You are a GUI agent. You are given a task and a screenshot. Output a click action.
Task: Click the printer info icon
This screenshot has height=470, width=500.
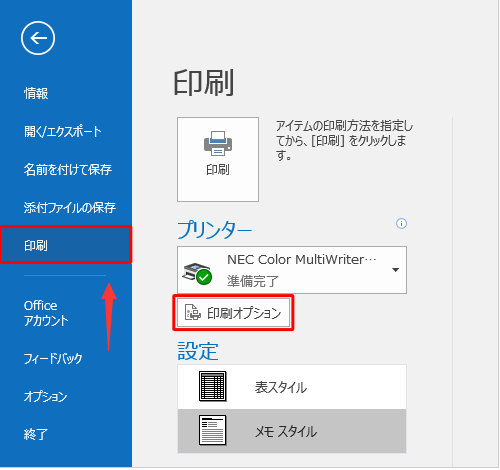coord(401,223)
